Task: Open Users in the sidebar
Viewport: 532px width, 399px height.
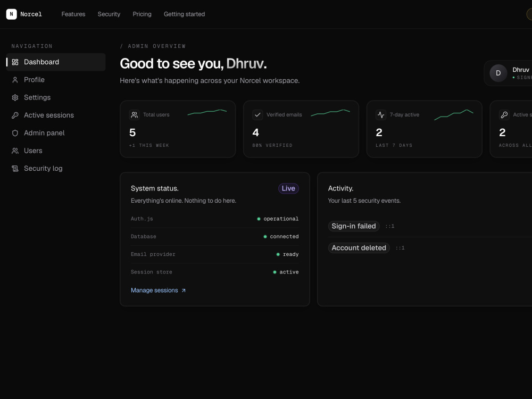Action: click(56, 151)
